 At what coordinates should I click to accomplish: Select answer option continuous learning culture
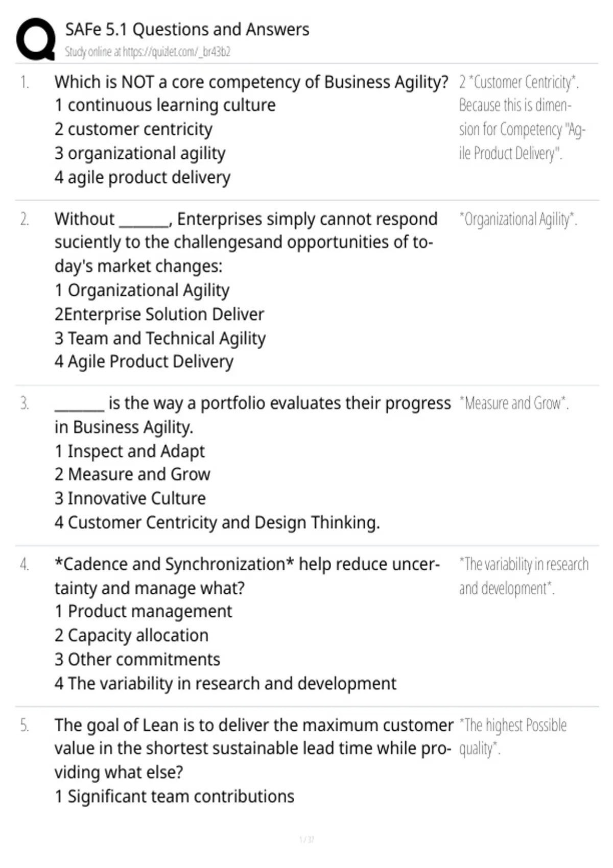pos(165,105)
